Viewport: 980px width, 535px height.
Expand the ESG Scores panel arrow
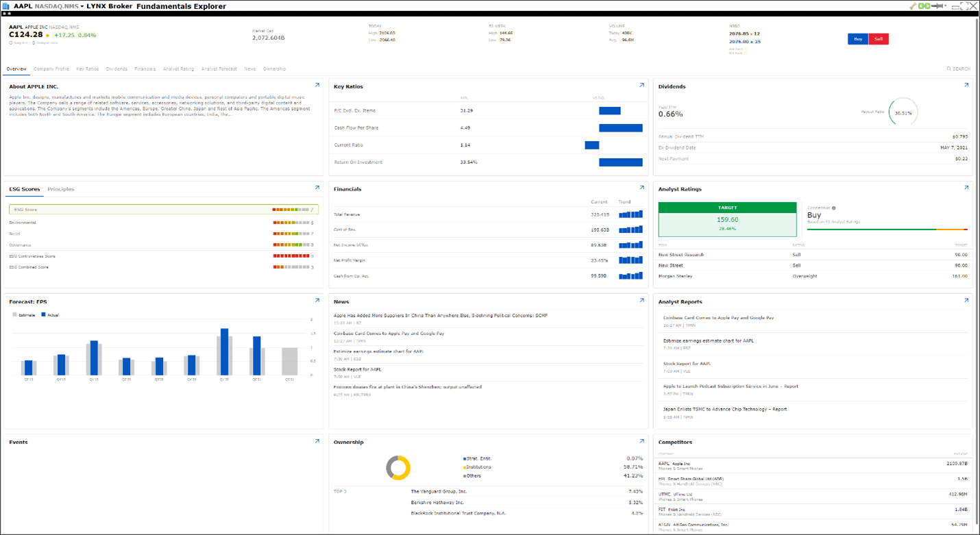317,188
